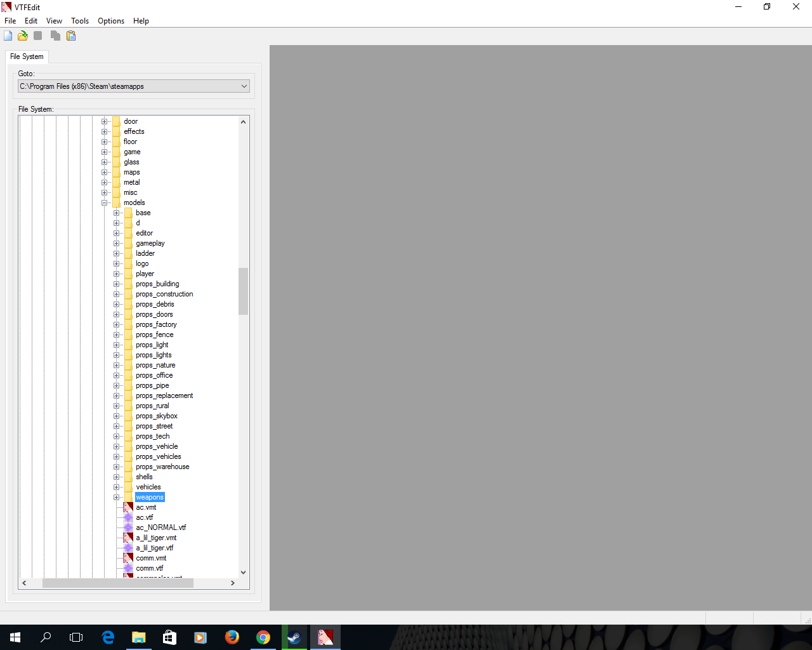This screenshot has width=812, height=650.
Task: Select the "ladder" folder
Action: tap(145, 253)
